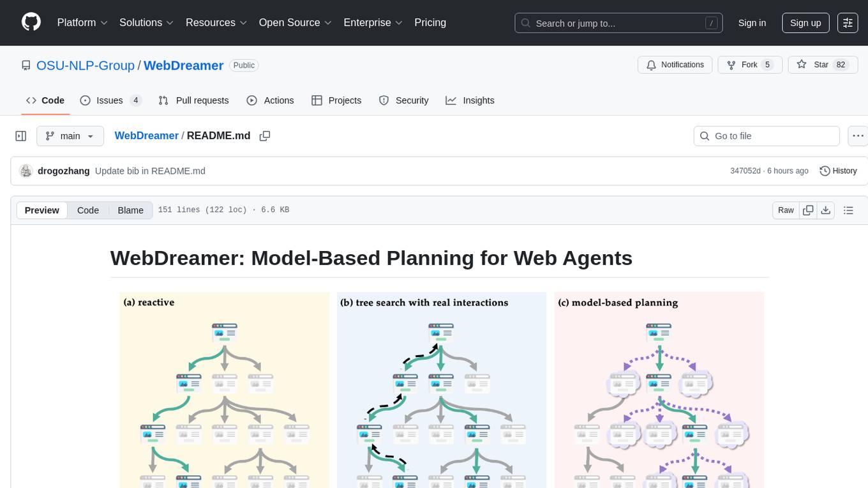Download the raw file

point(825,210)
